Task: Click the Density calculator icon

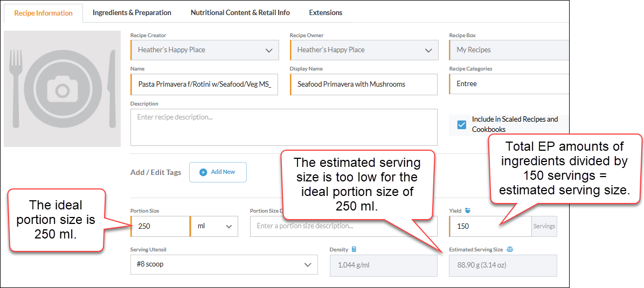Action: pos(354,249)
